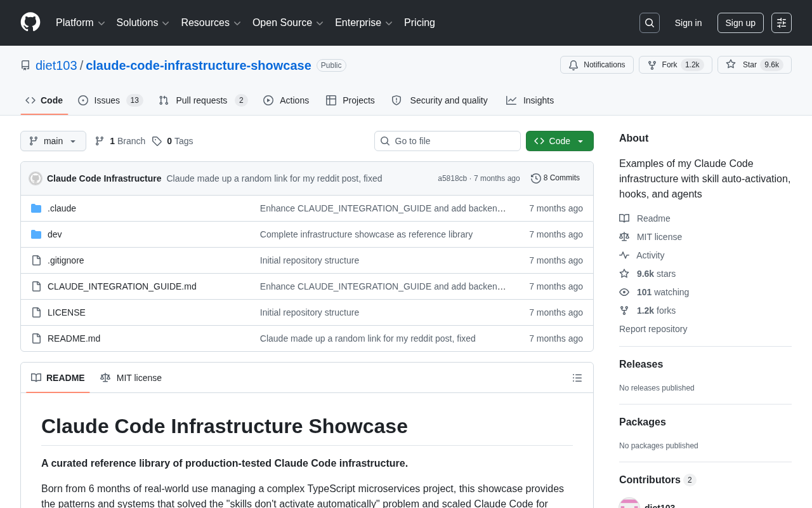The height and width of the screenshot is (508, 812).
Task: Open the main branch selector dropdown
Action: [x=53, y=141]
